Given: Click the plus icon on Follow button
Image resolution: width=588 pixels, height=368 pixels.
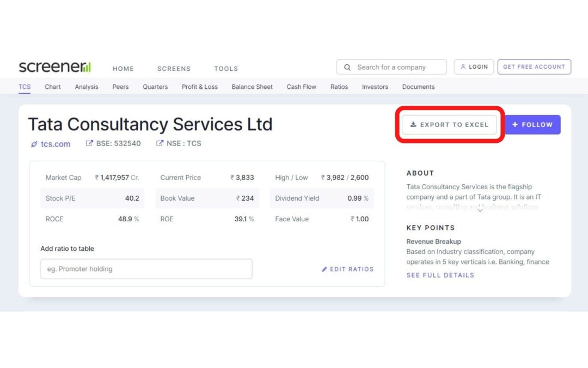Looking at the screenshot, I should point(515,124).
